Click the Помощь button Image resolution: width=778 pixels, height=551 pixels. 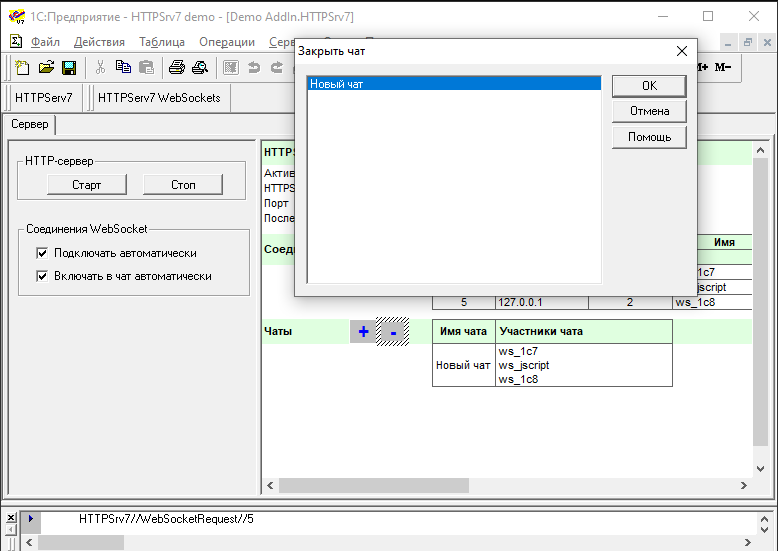(649, 137)
